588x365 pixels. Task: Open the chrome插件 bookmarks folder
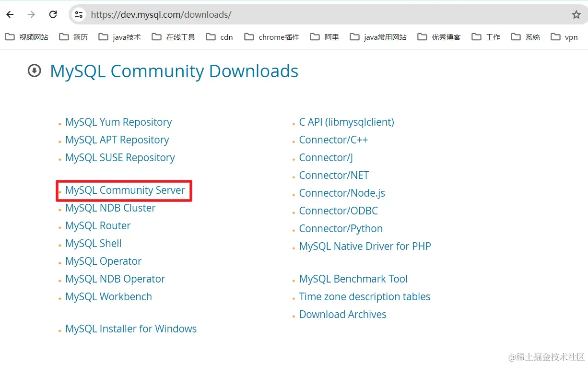pyautogui.click(x=271, y=37)
